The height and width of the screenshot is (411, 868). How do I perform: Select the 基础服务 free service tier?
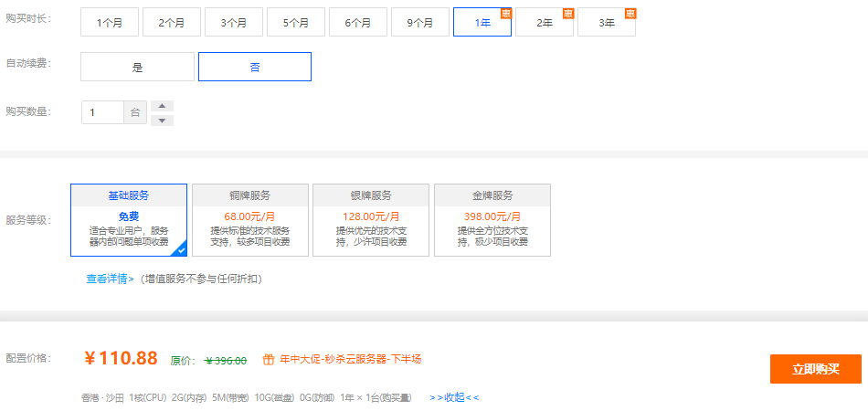coord(129,220)
